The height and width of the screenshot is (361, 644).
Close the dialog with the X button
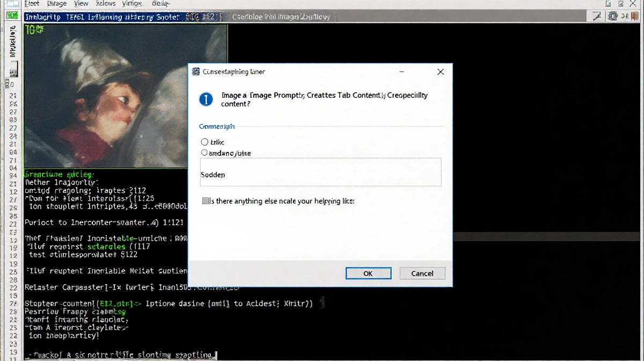point(440,72)
